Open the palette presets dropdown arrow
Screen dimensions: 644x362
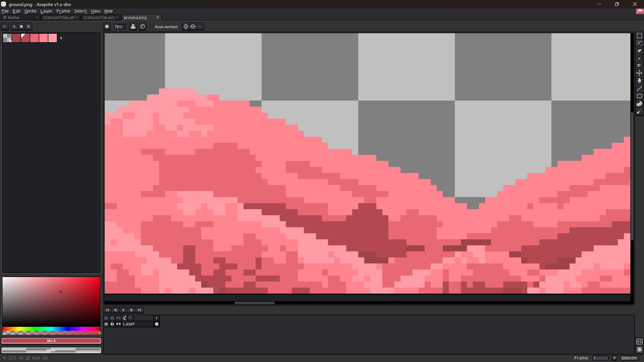[14, 26]
